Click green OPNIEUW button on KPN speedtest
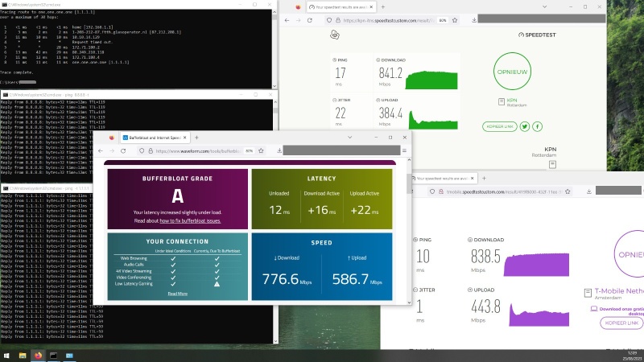The height and width of the screenshot is (362, 644). point(512,72)
